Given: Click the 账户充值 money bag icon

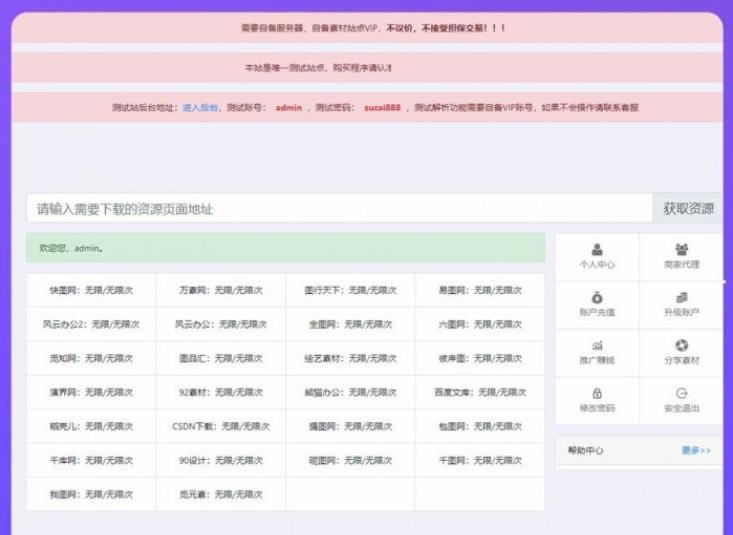Looking at the screenshot, I should point(597,297).
